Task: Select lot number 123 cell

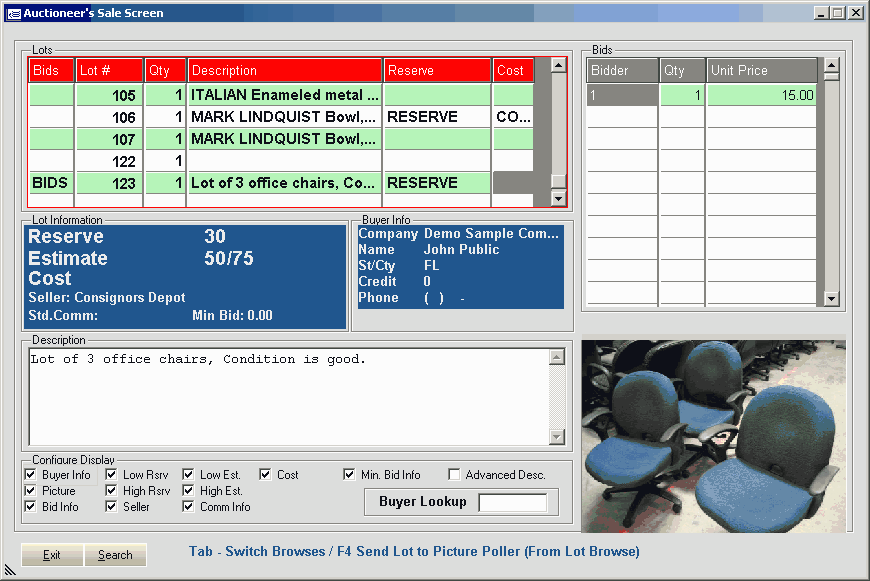Action: pos(109,183)
